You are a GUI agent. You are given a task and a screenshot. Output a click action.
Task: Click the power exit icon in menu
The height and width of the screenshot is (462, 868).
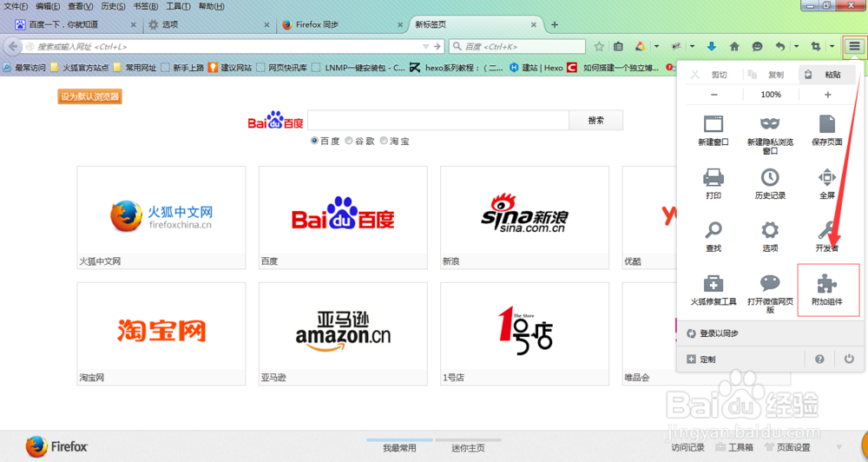pos(849,359)
